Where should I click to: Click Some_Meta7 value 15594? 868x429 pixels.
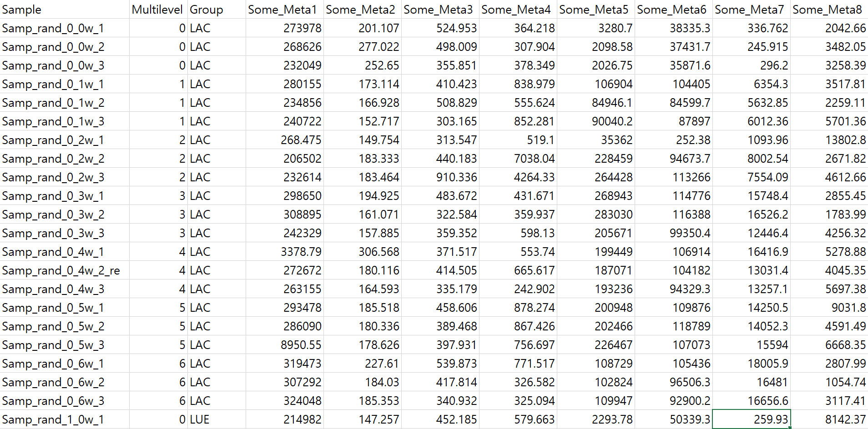point(752,345)
